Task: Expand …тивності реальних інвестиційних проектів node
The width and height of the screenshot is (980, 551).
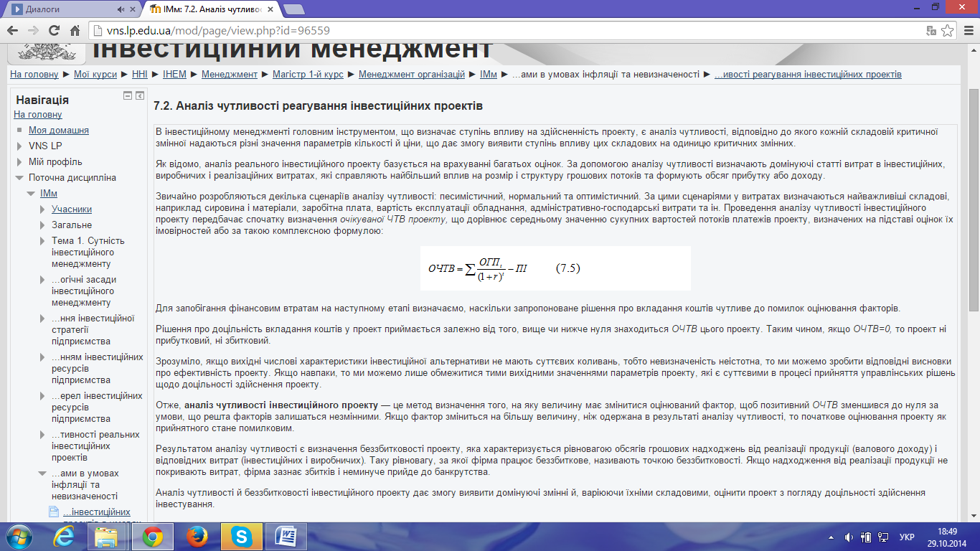Action: 42,435
